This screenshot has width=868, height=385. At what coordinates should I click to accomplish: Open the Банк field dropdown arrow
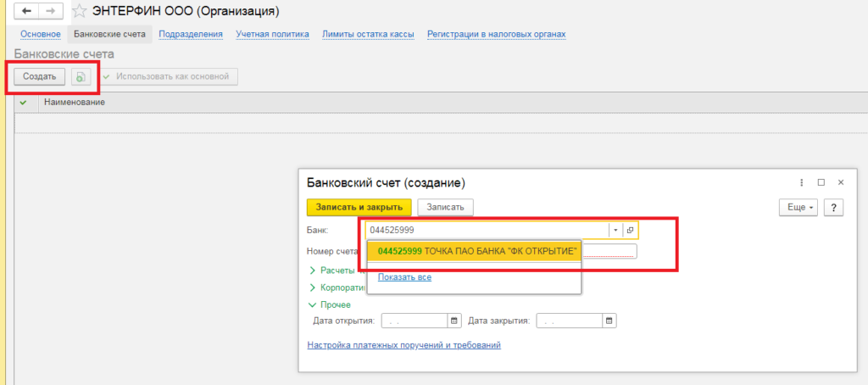(615, 230)
